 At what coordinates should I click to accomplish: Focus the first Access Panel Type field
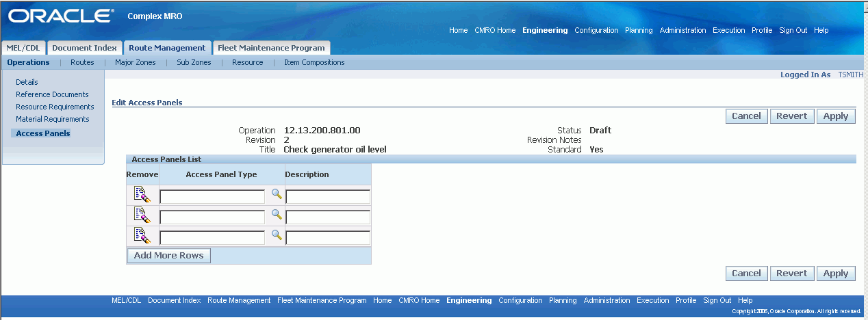tap(212, 197)
